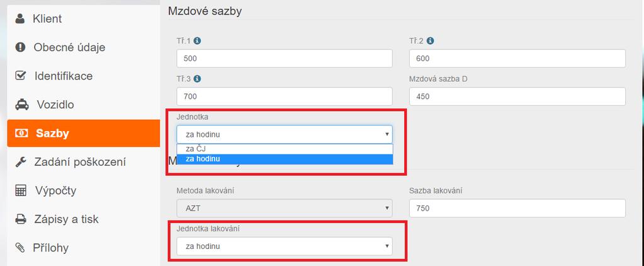Click the Vozidlo taxi car icon
Image resolution: width=644 pixels, height=266 pixels.
22,105
